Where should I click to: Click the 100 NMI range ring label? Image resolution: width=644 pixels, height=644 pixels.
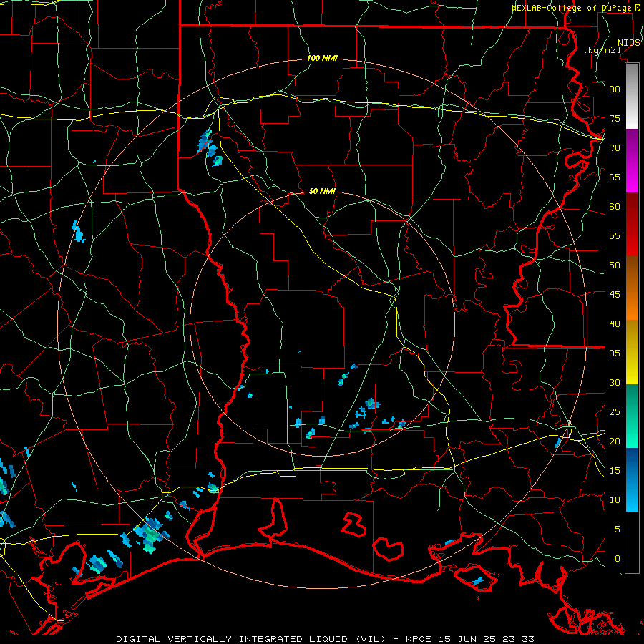(x=322, y=58)
